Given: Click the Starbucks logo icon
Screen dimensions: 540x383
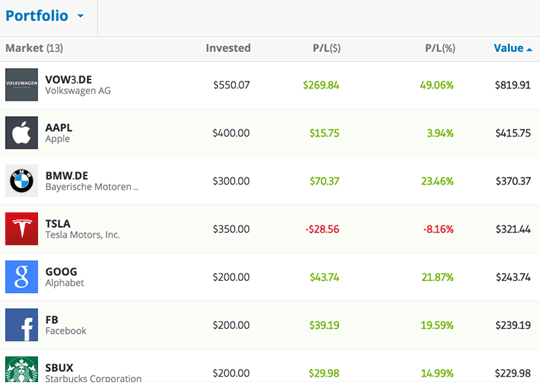Looking at the screenshot, I should (21, 369).
